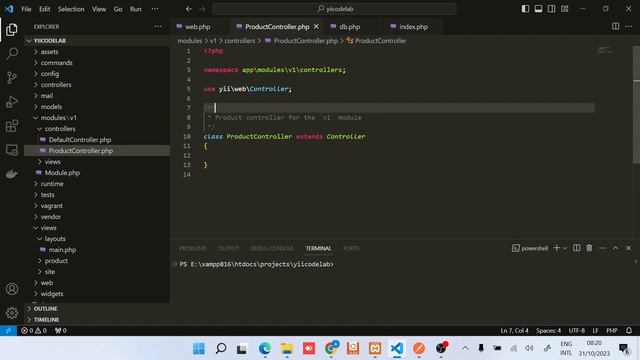Image resolution: width=640 pixels, height=360 pixels.
Task: Open File Explorer from taskbar
Action: (x=287, y=348)
